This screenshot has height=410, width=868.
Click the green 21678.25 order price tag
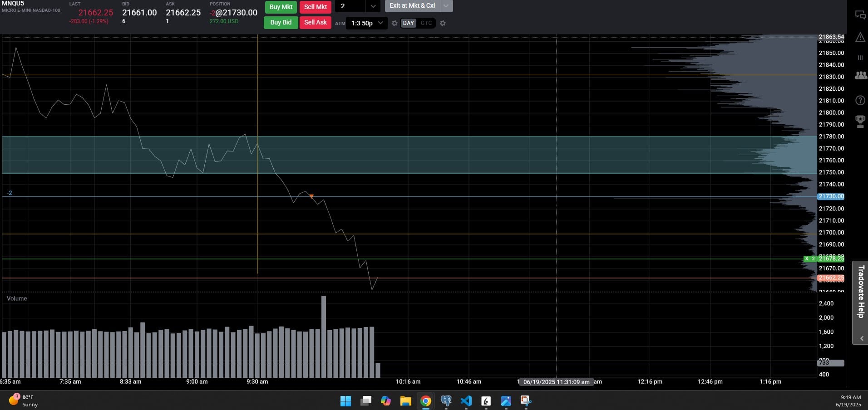click(x=831, y=259)
